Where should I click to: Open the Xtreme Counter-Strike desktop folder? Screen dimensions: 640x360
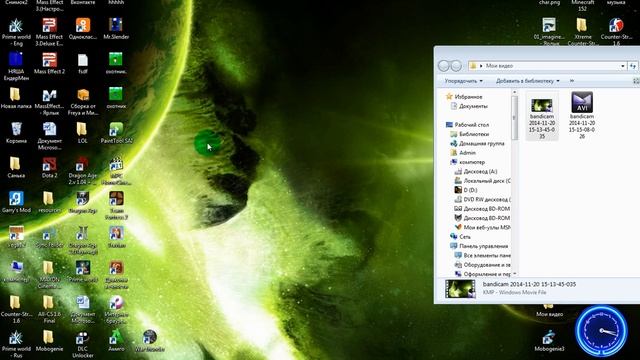point(582,31)
